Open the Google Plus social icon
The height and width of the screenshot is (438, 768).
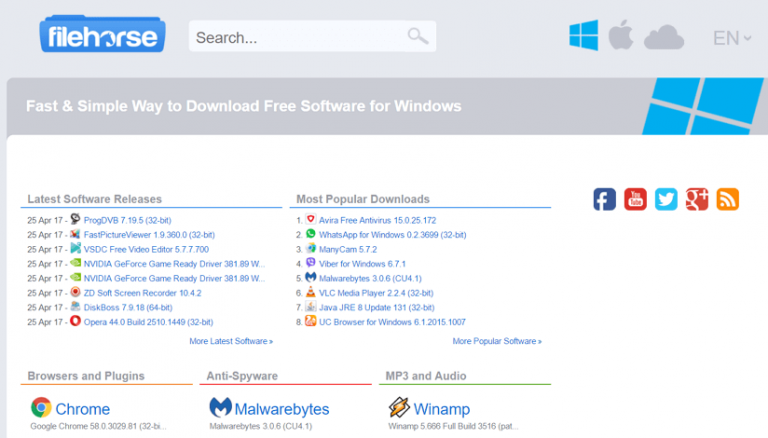coord(697,199)
